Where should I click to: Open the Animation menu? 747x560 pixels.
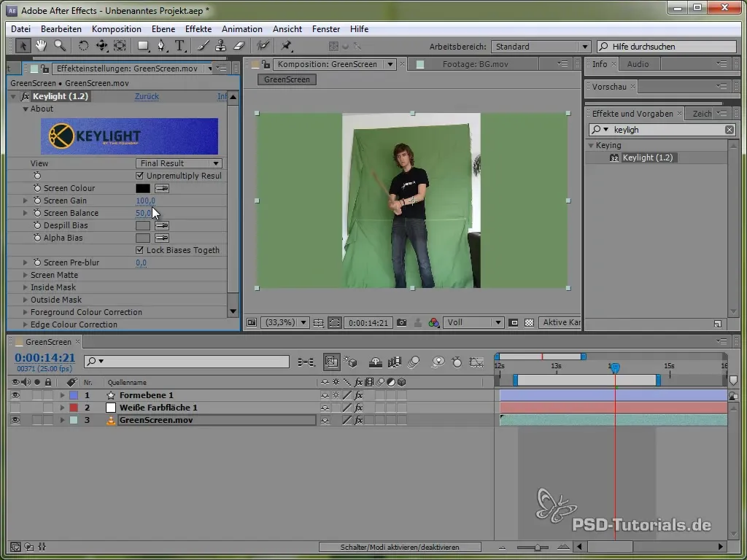pos(242,29)
